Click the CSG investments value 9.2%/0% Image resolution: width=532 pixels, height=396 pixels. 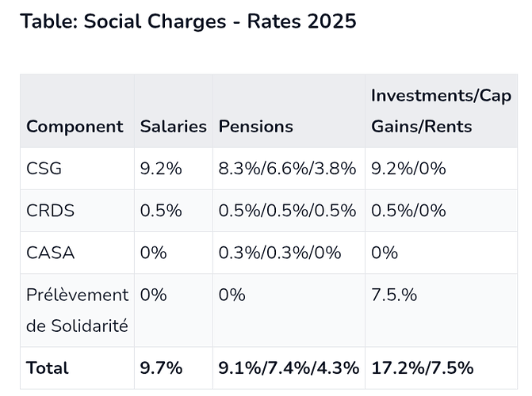408,169
